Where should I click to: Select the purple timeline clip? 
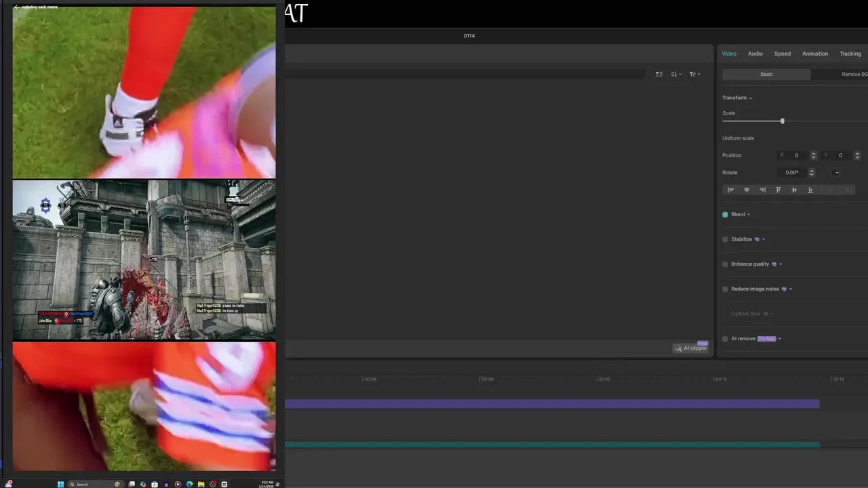point(552,404)
